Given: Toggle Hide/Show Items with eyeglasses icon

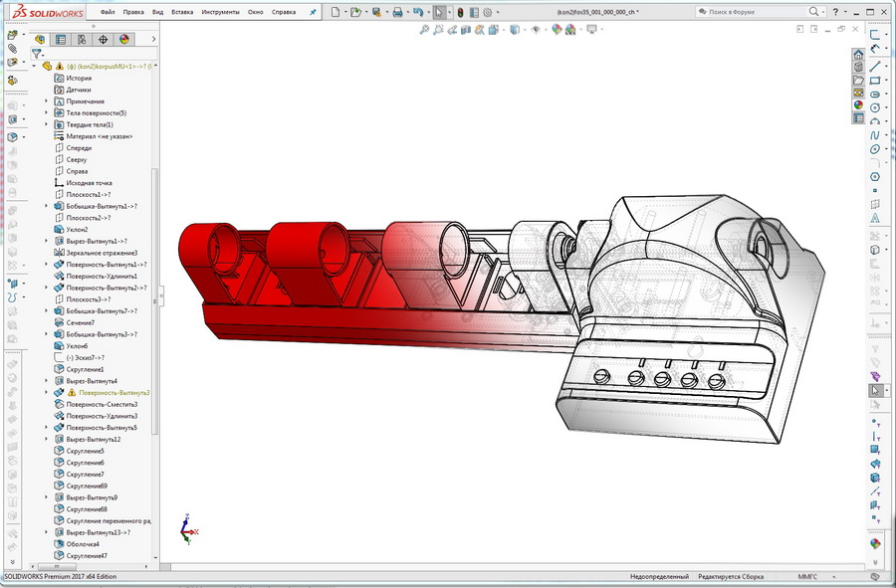Looking at the screenshot, I should 537,31.
